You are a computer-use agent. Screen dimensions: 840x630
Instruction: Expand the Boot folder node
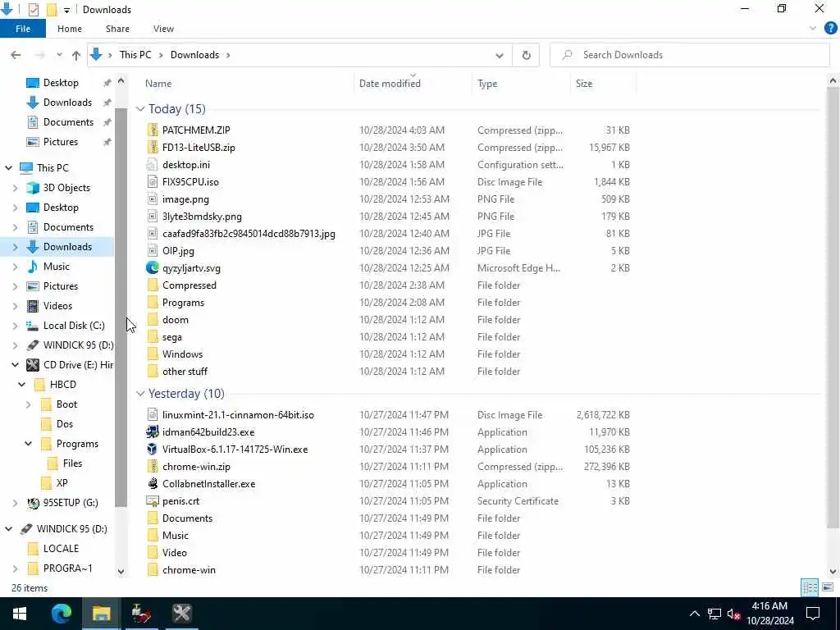pyautogui.click(x=28, y=404)
